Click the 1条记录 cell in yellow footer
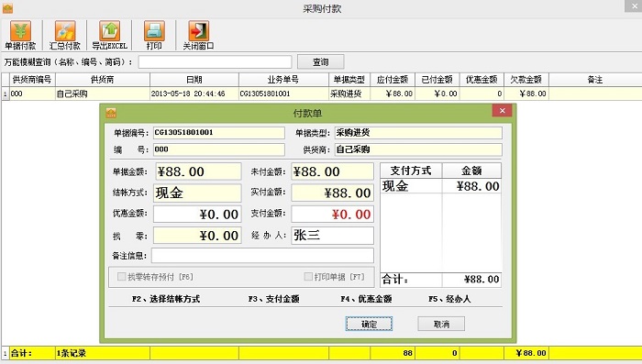The width and height of the screenshot is (642, 364). pyautogui.click(x=103, y=353)
